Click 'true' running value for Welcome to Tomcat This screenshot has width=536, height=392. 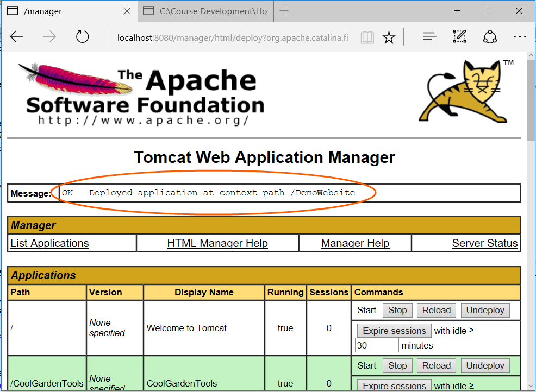285,328
